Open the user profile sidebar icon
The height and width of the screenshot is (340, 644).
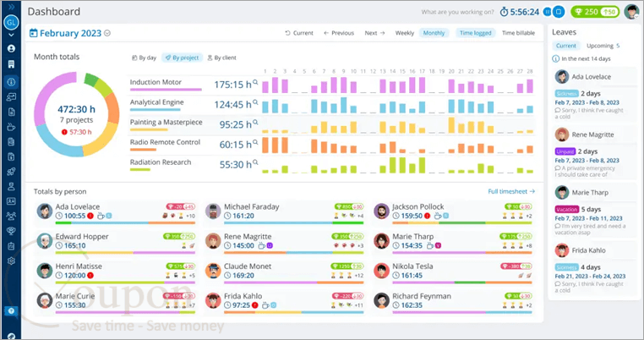tap(11, 48)
